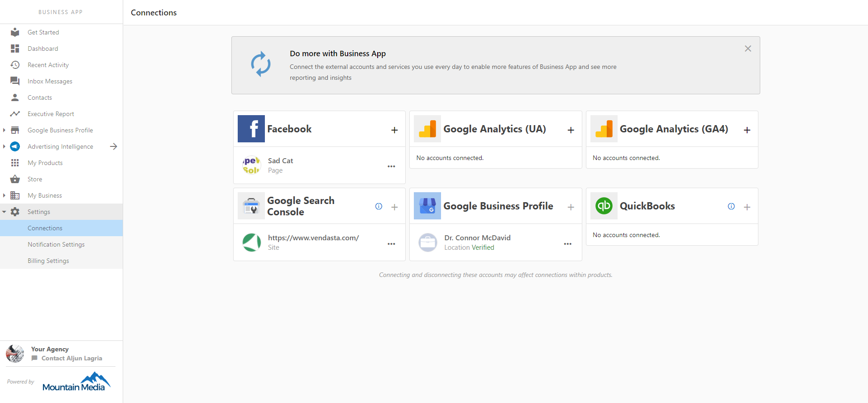The width and height of the screenshot is (868, 403).
Task: Click the Facebook logo on the card
Action: point(251,129)
